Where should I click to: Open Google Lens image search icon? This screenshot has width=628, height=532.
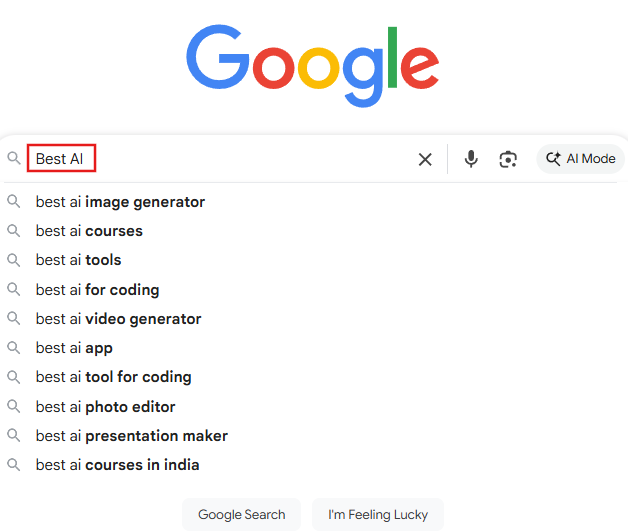tap(508, 159)
